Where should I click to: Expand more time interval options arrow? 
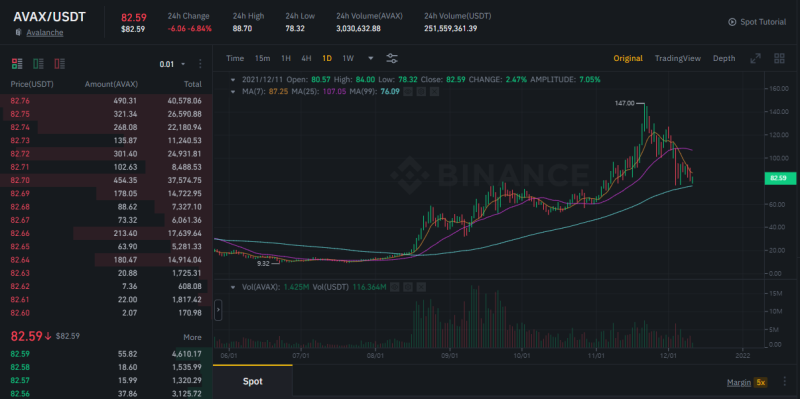tap(370, 58)
